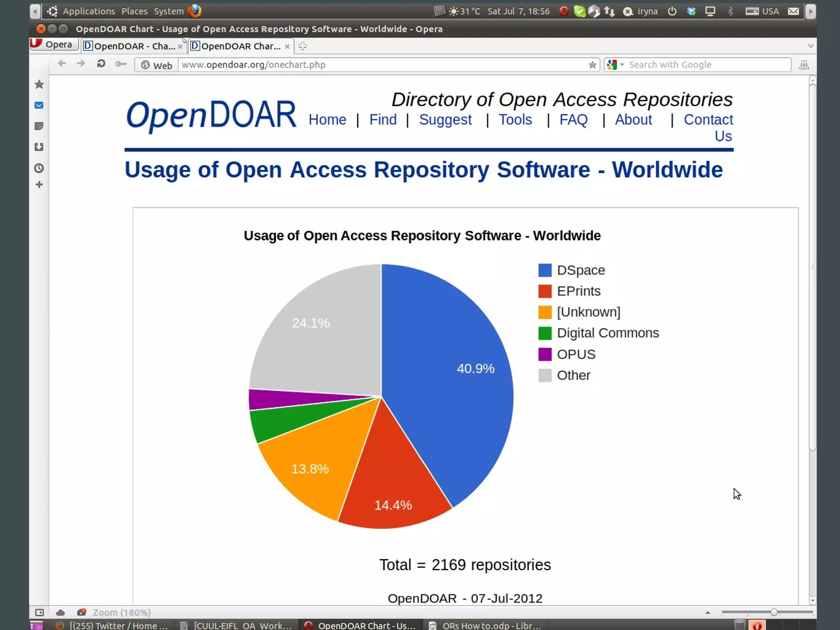Expand closed tabs list arrow
The height and width of the screenshot is (630, 840).
810,46
